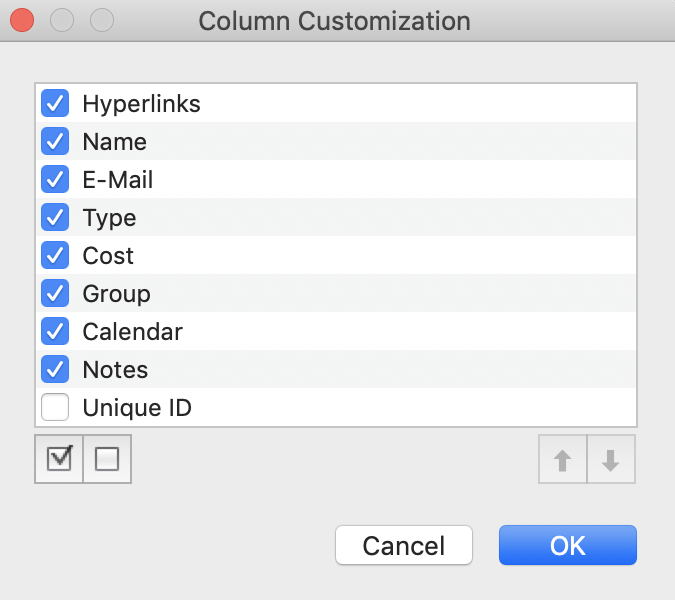
Task: Hide the Calendar column via checkbox
Action: [55, 331]
